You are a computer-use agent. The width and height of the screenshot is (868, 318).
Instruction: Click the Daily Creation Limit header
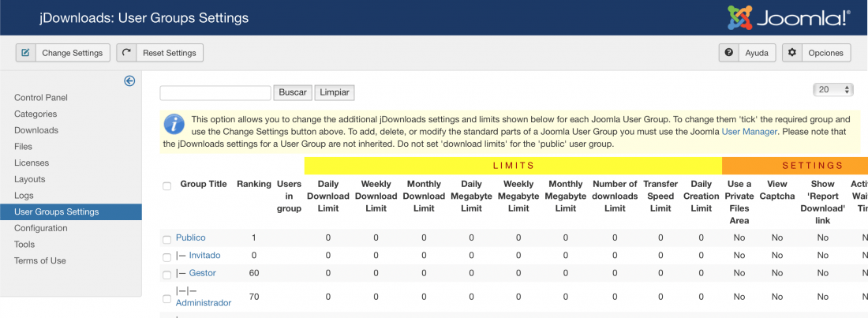pos(702,196)
